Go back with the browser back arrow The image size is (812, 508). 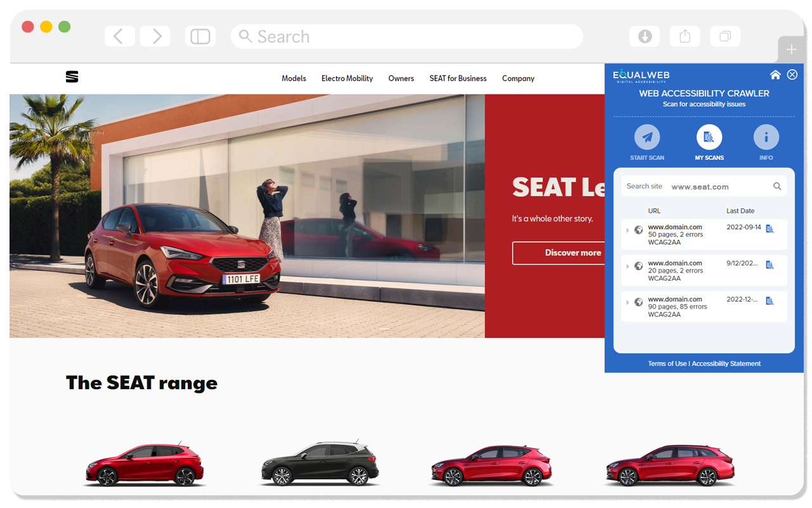click(x=119, y=36)
